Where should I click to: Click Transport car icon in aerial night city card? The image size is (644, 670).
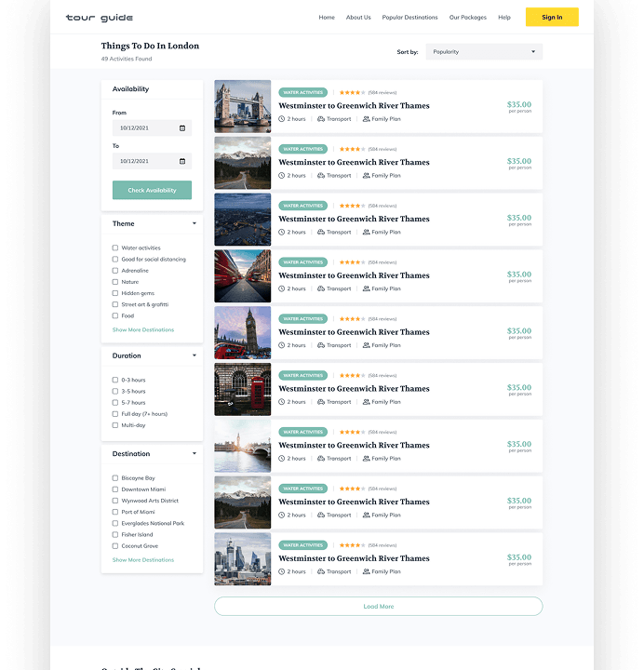[321, 232]
